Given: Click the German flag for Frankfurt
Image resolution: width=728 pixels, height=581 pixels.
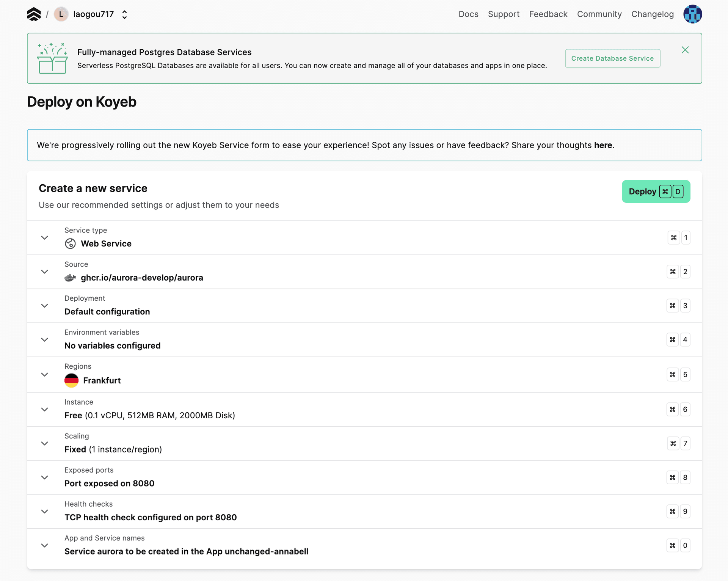Looking at the screenshot, I should click(71, 380).
